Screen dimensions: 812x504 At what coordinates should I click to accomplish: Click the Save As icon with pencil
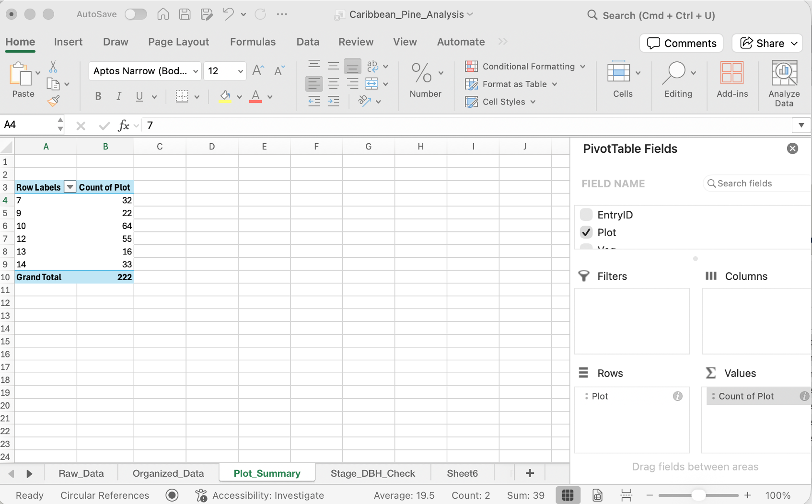click(x=207, y=14)
